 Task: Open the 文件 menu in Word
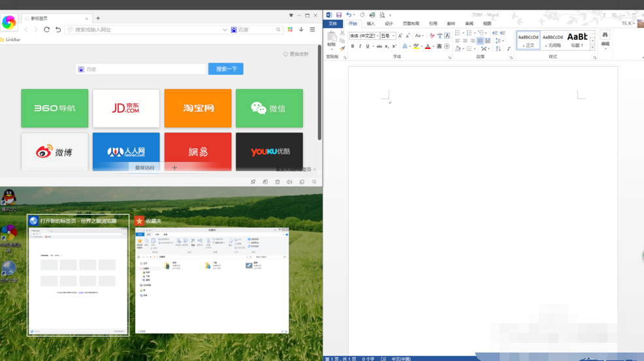[x=332, y=24]
